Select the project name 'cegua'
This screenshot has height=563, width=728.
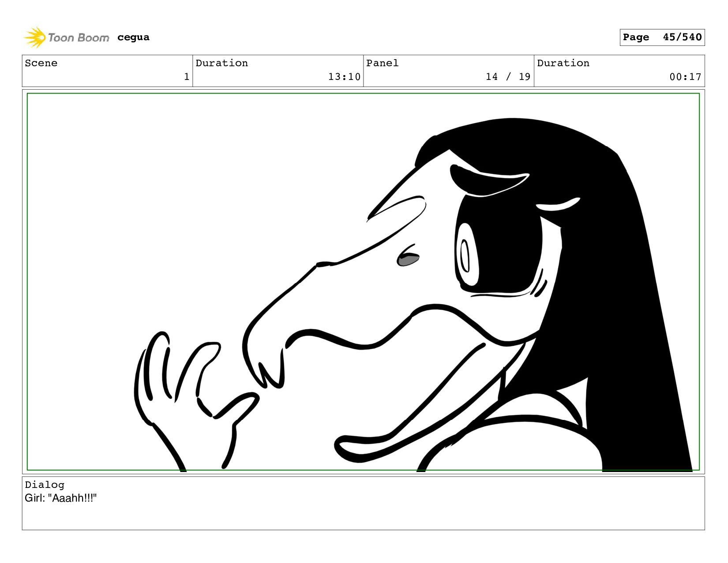133,38
